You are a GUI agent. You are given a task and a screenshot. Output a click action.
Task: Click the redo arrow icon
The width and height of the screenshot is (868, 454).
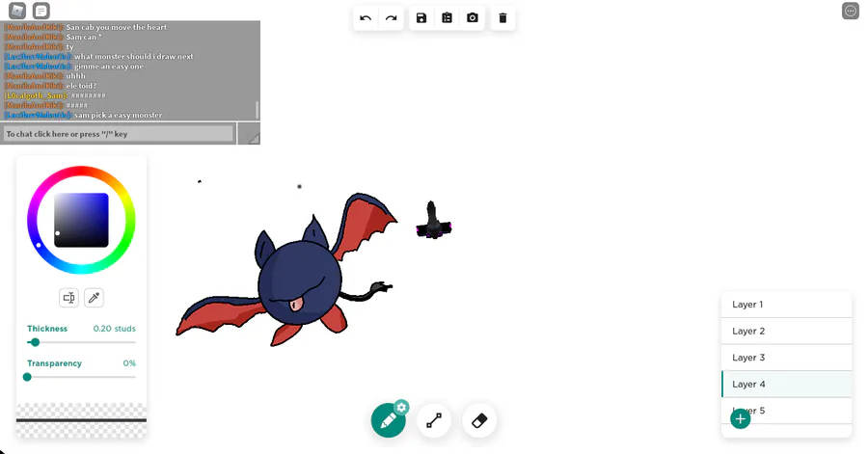(x=392, y=17)
